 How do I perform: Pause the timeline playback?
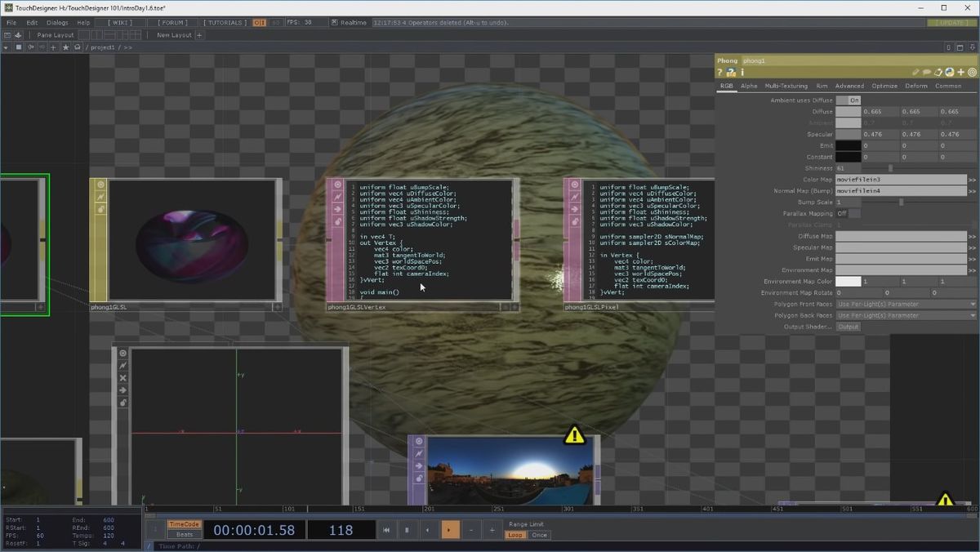click(407, 530)
